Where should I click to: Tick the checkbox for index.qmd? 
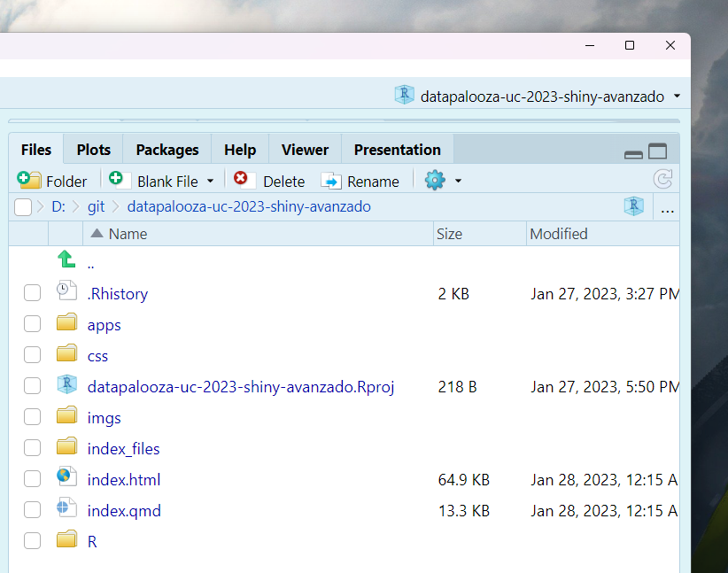coord(33,510)
